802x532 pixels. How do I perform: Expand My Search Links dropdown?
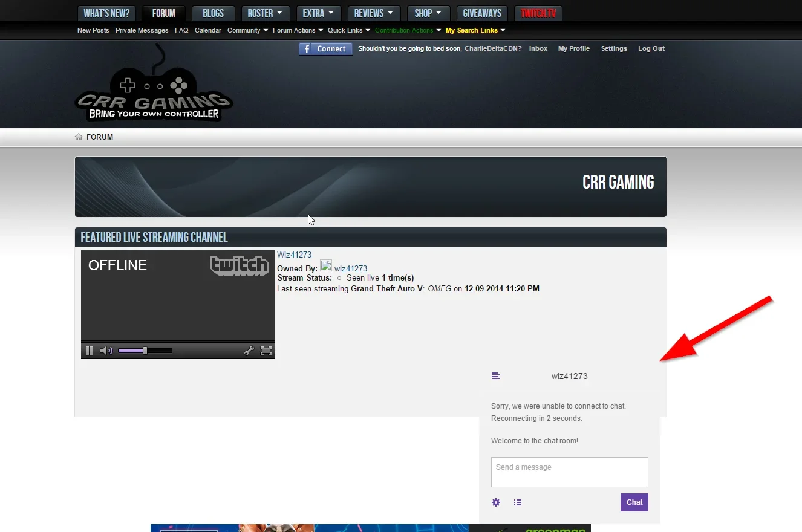point(475,30)
